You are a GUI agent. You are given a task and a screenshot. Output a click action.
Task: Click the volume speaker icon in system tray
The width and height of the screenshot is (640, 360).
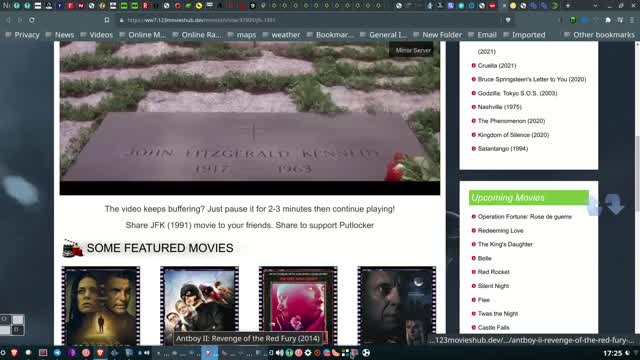280,353
